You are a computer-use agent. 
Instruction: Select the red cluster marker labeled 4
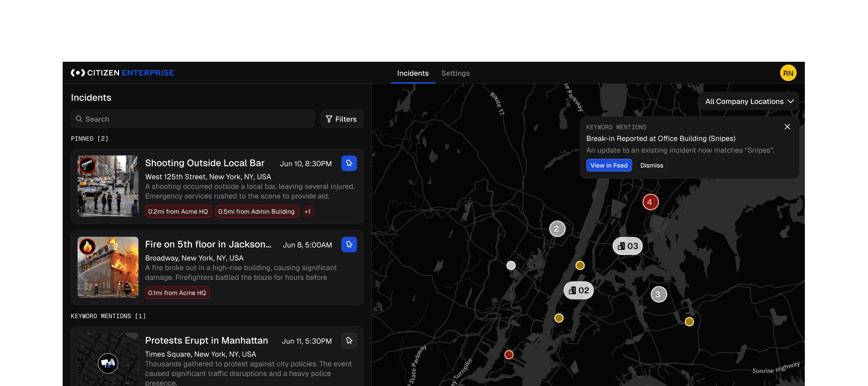[650, 202]
